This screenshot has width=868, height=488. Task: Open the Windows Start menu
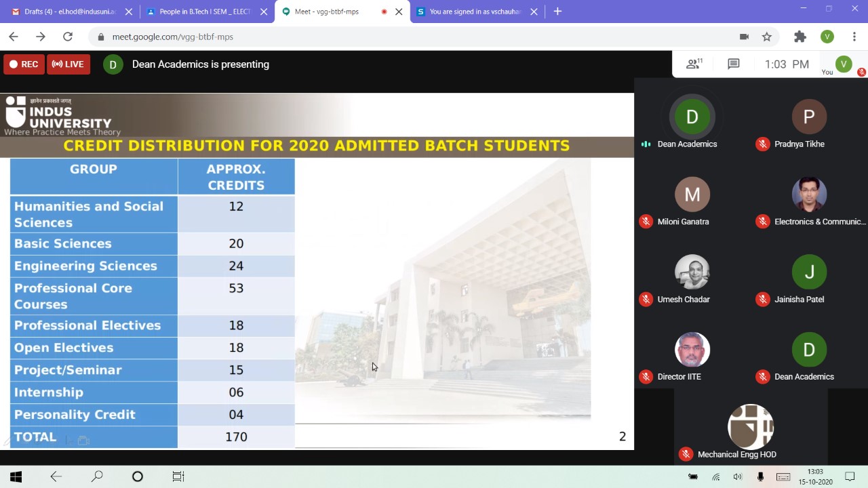click(16, 476)
